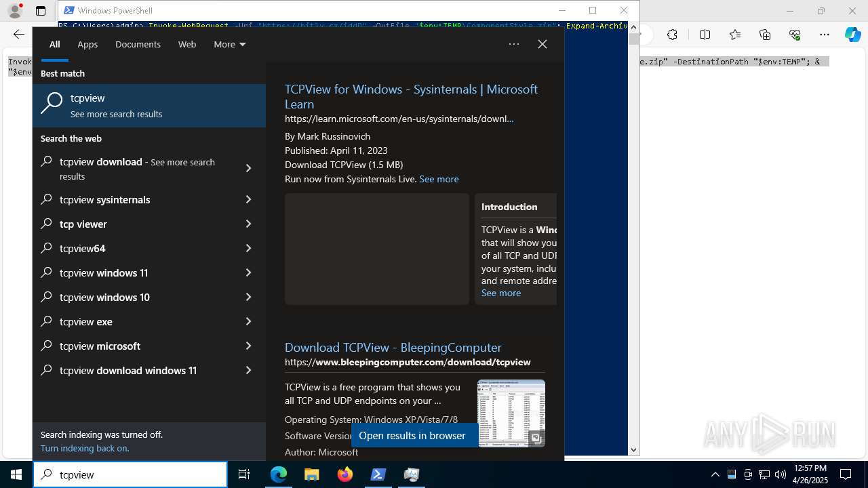Switch to Documents search tab
Screen dimensions: 868x488
click(x=138, y=45)
